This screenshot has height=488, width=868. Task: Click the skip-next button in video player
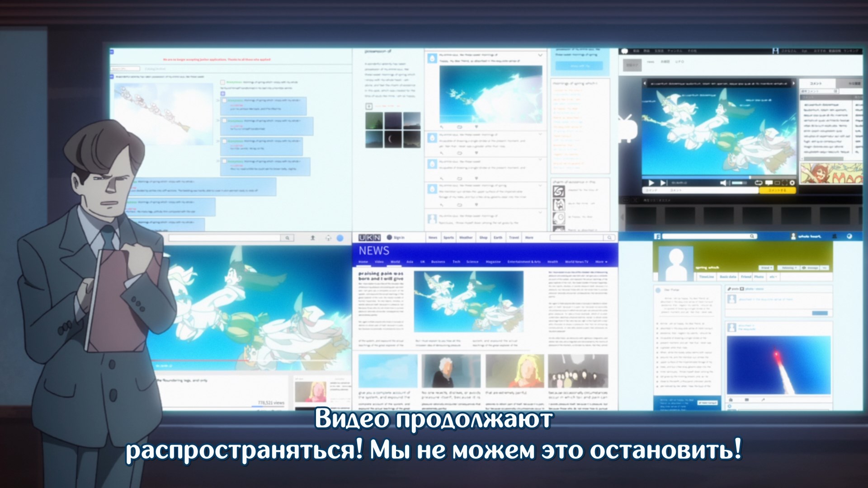tap(663, 183)
